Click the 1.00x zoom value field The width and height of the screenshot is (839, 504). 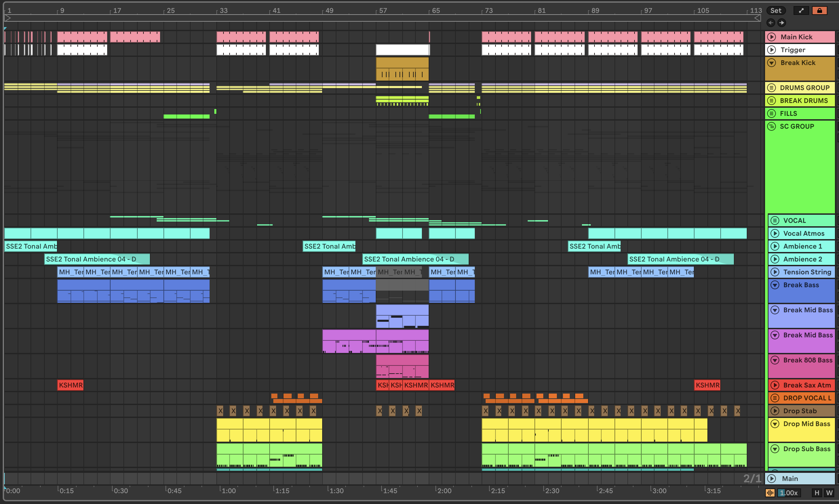[x=789, y=493]
